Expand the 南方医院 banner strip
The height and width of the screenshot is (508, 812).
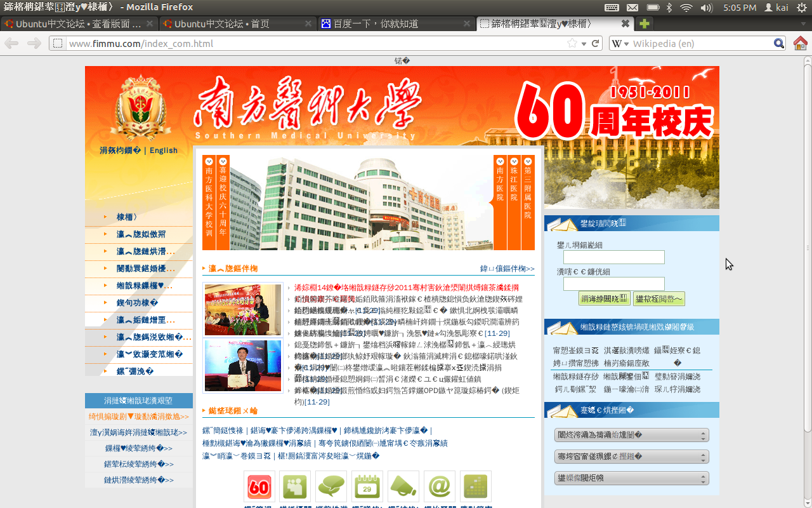click(500, 203)
